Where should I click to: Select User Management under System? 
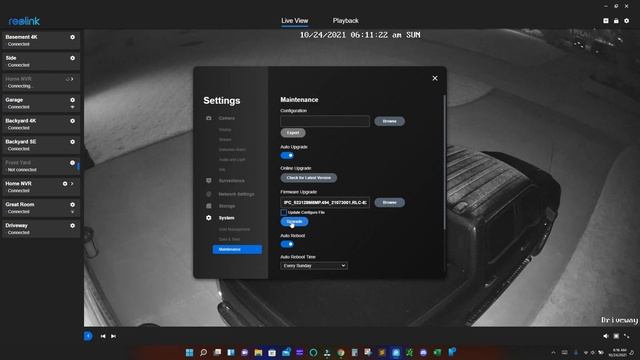click(234, 229)
